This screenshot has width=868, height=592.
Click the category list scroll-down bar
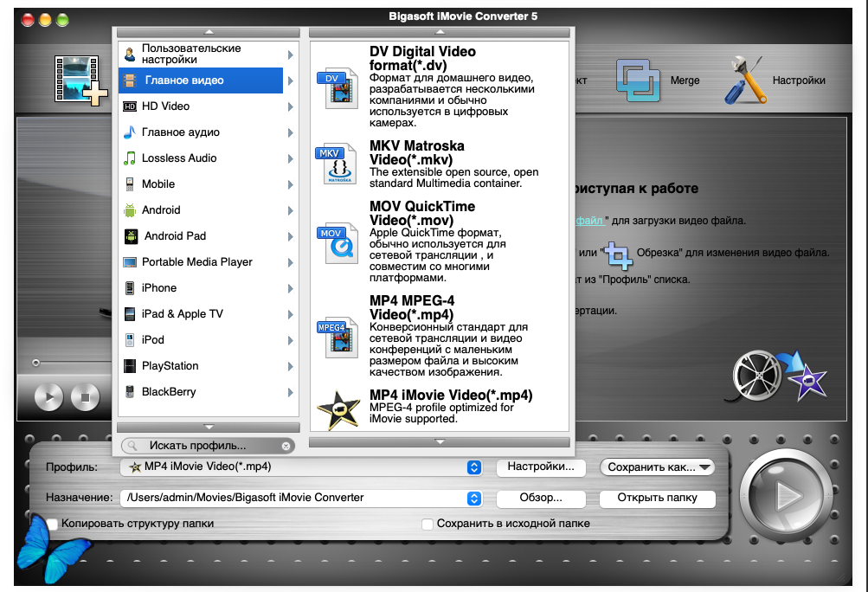pos(209,427)
